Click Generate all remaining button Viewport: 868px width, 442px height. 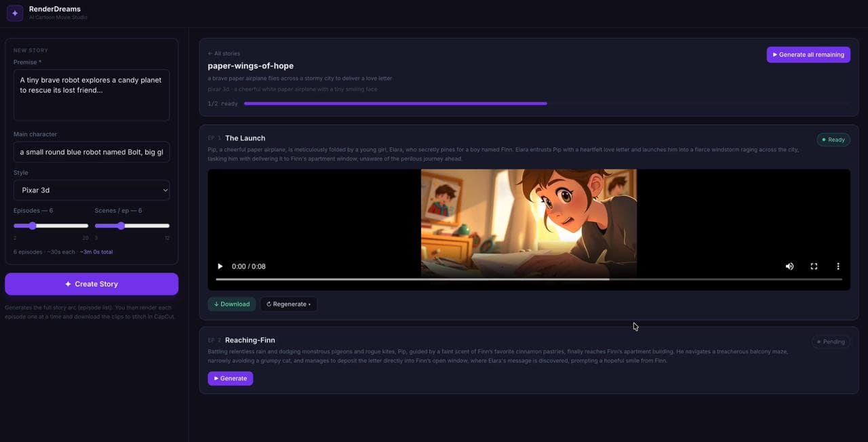[808, 54]
